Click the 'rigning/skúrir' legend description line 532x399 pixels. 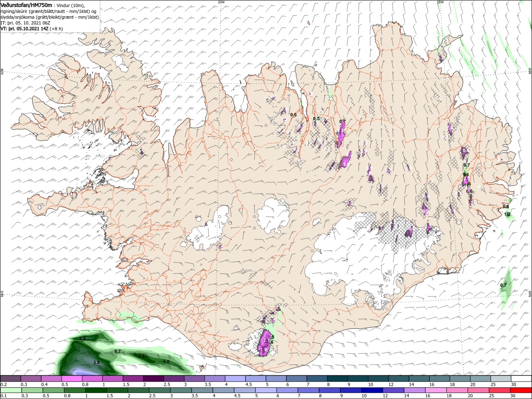pos(49,11)
